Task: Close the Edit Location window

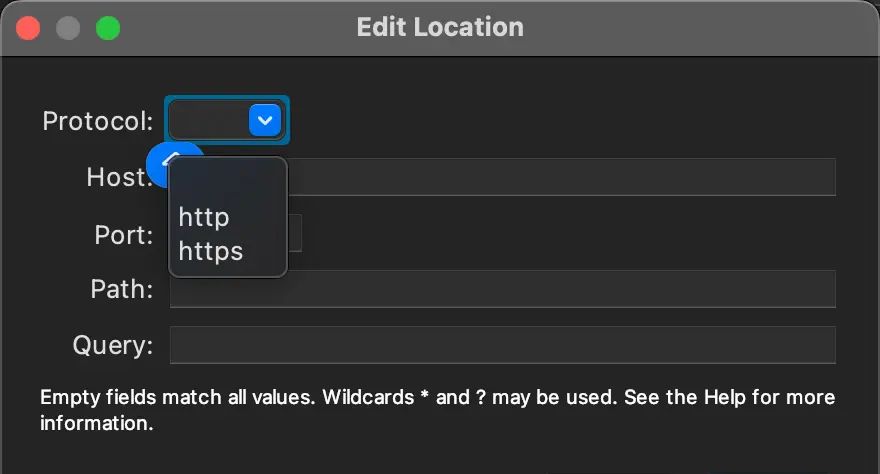Action: tap(28, 28)
